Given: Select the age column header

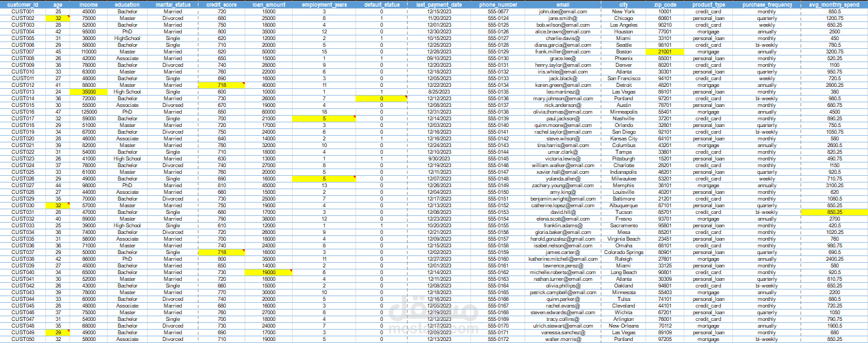Looking at the screenshot, I should [59, 5].
